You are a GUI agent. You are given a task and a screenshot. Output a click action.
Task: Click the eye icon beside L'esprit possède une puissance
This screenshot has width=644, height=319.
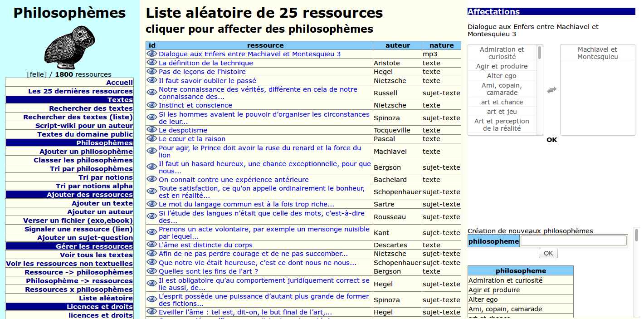point(151,299)
